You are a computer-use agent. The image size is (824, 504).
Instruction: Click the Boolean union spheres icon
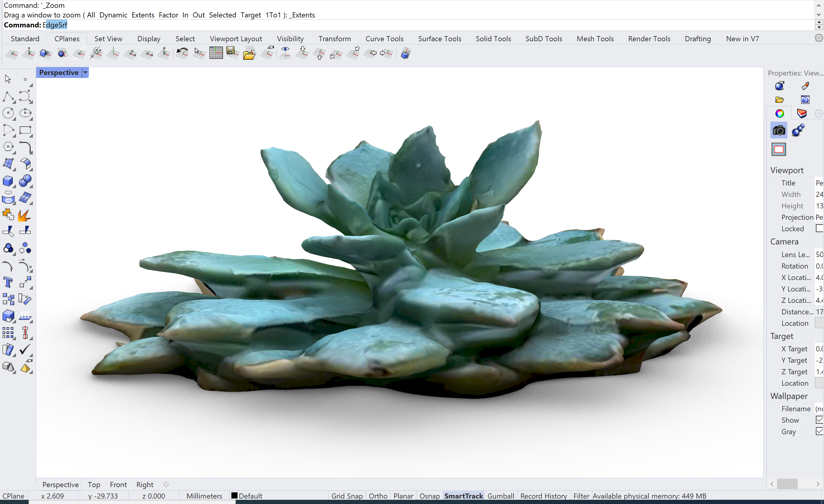tap(25, 181)
